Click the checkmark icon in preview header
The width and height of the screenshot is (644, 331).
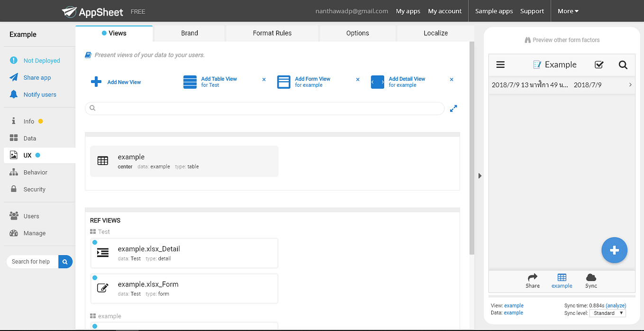pos(599,65)
